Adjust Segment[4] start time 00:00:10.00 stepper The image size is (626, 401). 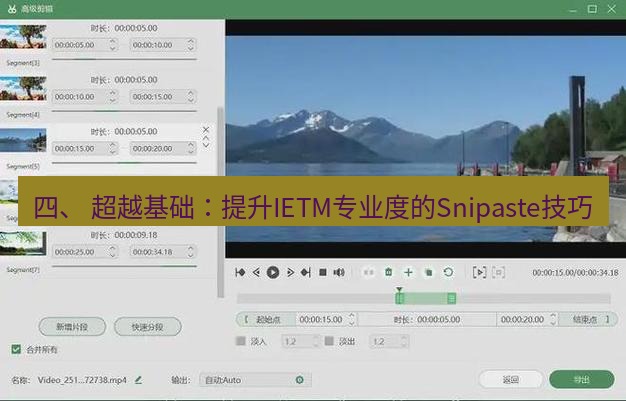pos(113,97)
